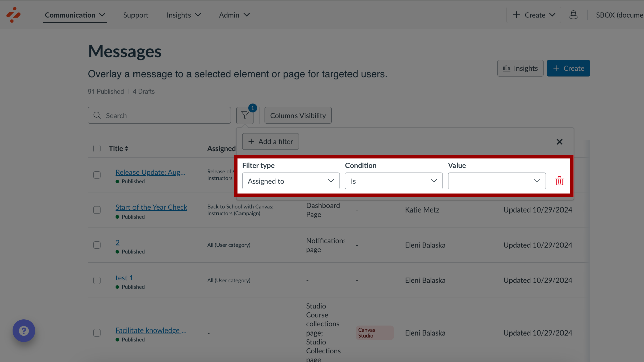Click Back to School with Canvas assignment
644x362 pixels.
[x=240, y=210]
